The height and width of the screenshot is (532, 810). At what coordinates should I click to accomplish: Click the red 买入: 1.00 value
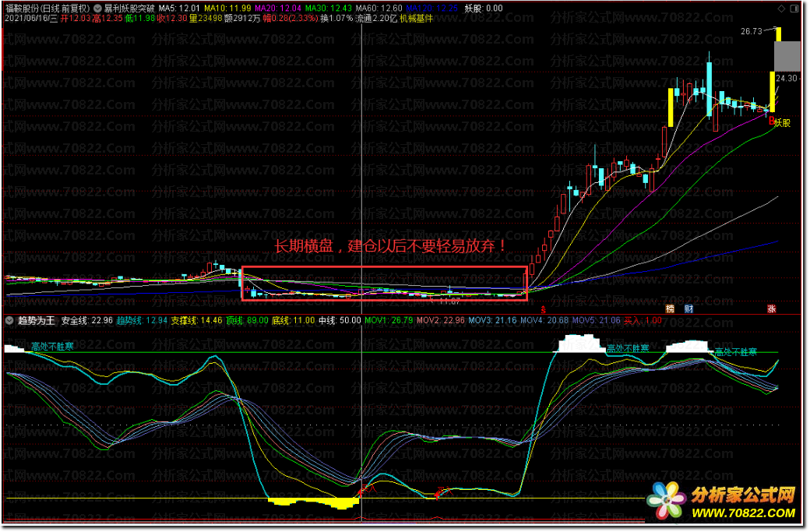coord(643,321)
